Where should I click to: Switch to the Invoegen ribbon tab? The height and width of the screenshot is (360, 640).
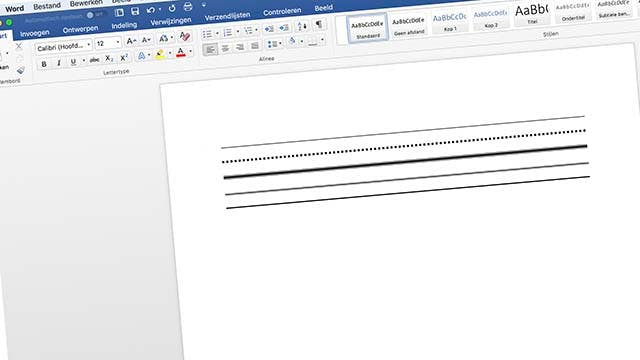click(x=35, y=33)
